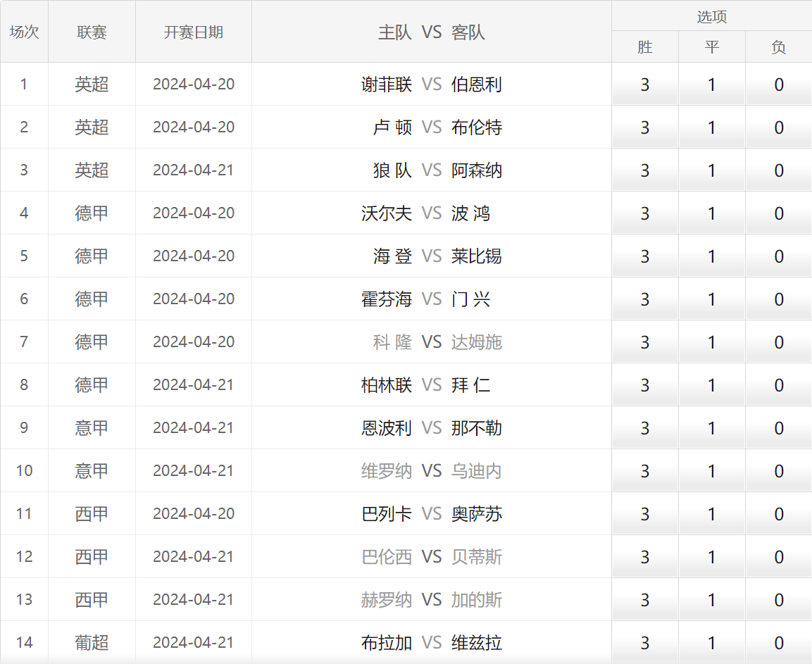Click the 联赛 column header
The width and height of the screenshot is (812, 664).
92,32
